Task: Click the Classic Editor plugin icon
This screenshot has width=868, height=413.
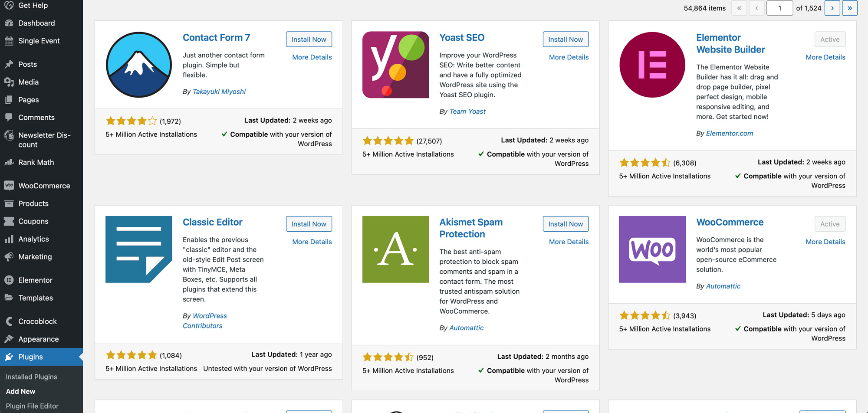Action: point(139,249)
